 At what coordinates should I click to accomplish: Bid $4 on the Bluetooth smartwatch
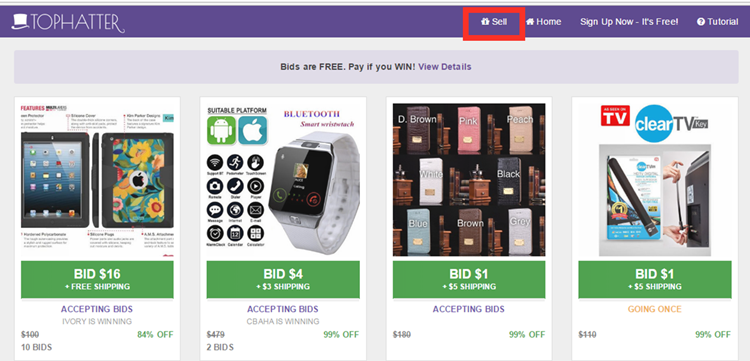[x=283, y=279]
